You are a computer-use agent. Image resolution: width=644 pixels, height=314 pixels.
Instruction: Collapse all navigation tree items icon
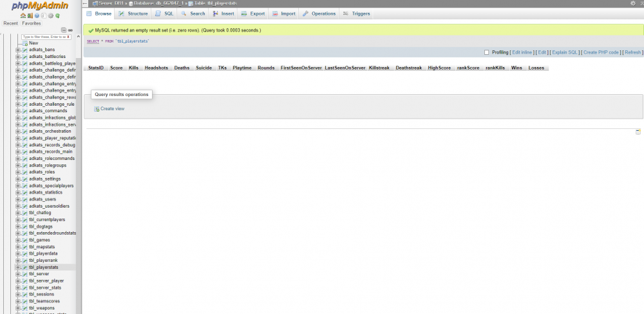(x=64, y=30)
